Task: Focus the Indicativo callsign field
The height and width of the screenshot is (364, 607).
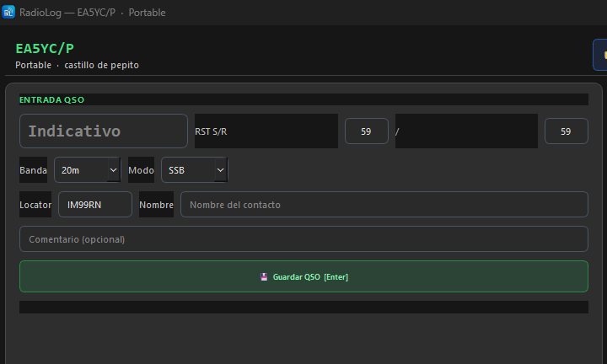Action: click(104, 131)
